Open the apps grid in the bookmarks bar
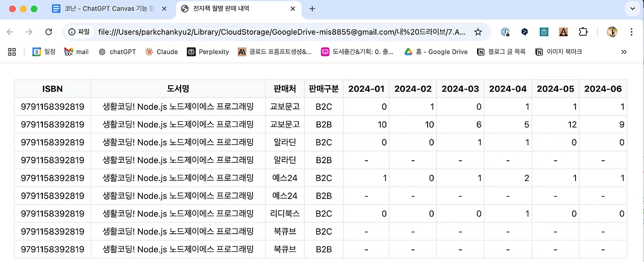 pos(12,52)
